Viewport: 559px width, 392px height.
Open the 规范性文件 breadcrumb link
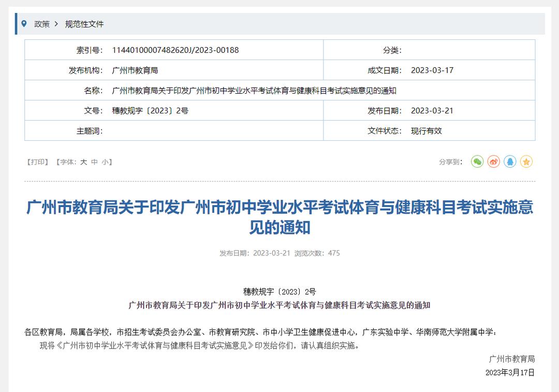pos(84,24)
